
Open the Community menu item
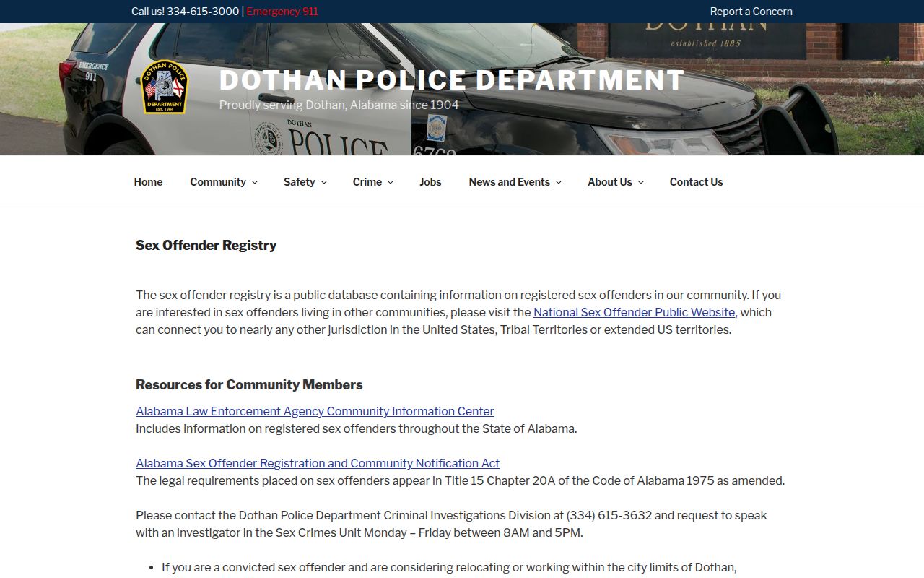click(x=218, y=182)
